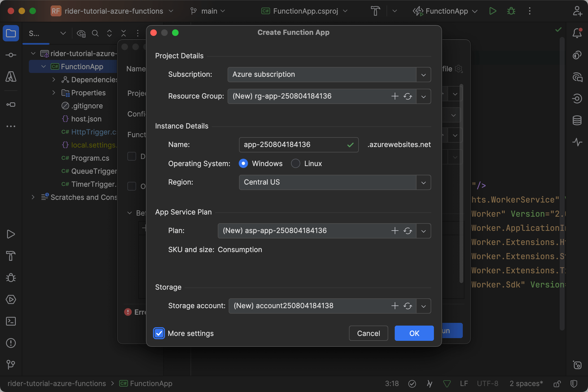Expand the Subscription dropdown

pyautogui.click(x=423, y=75)
